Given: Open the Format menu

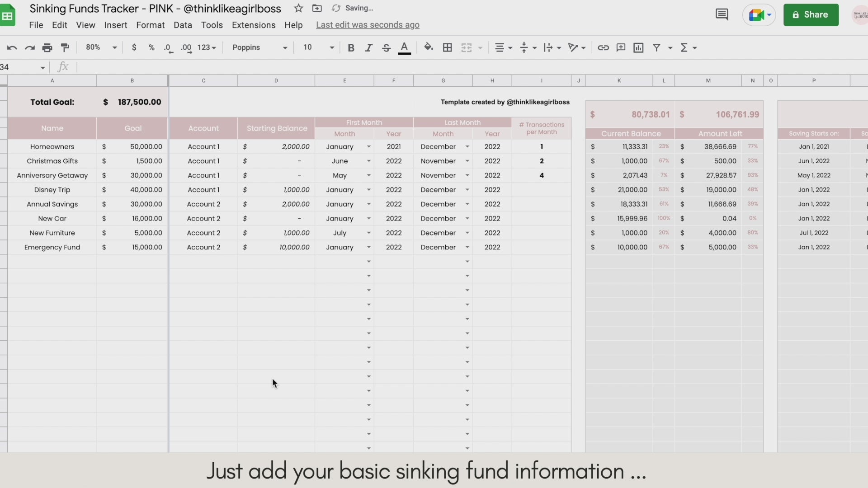Looking at the screenshot, I should pyautogui.click(x=150, y=25).
